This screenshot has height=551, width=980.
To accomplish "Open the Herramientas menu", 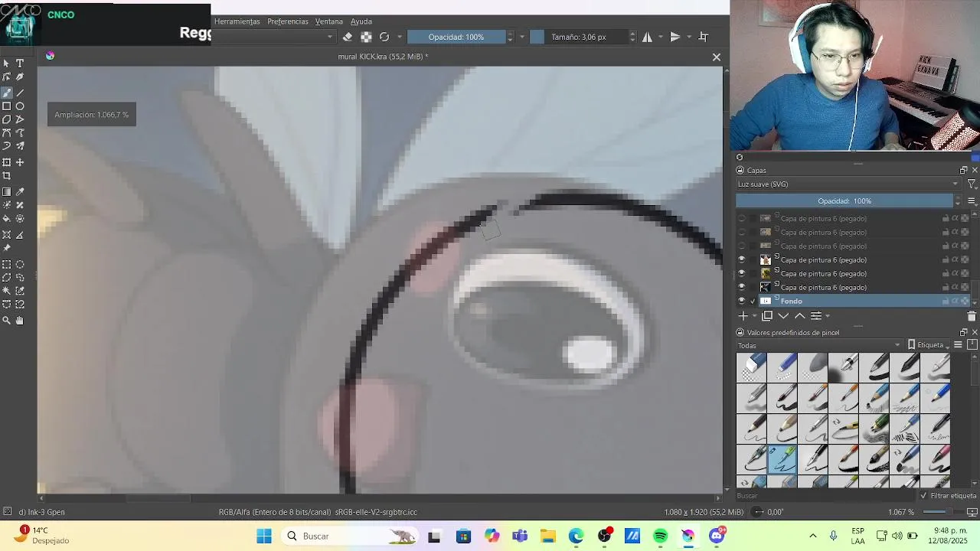I will [x=237, y=21].
